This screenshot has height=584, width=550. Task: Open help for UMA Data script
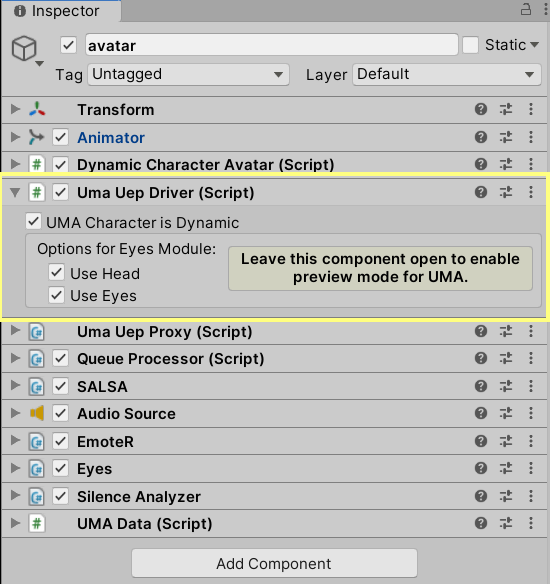(481, 523)
